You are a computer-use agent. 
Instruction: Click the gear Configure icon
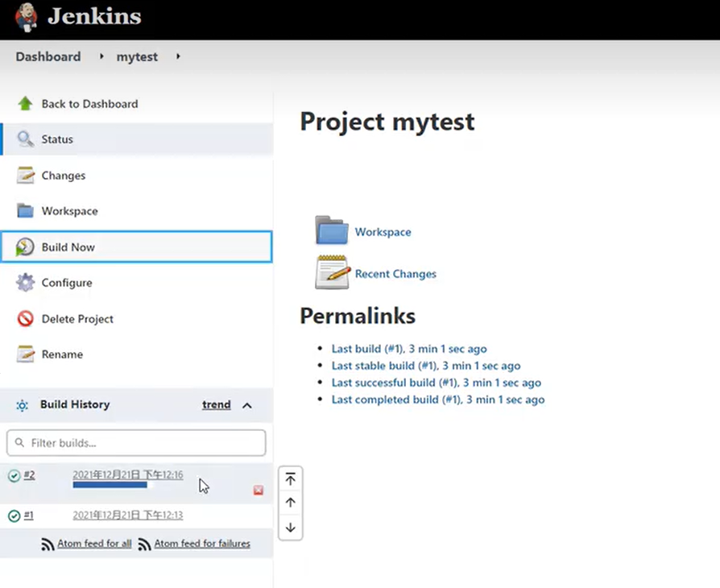point(25,283)
